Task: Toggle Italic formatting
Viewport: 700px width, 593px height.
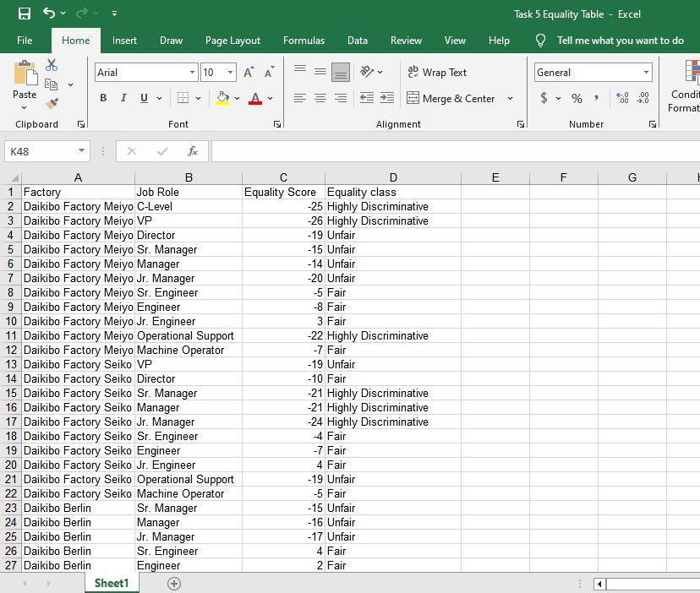Action: click(x=123, y=98)
